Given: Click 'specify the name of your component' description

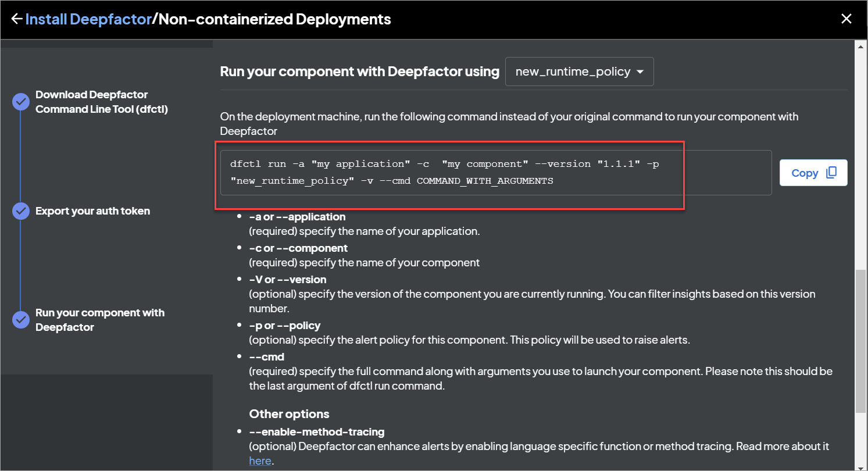Looking at the screenshot, I should 365,262.
